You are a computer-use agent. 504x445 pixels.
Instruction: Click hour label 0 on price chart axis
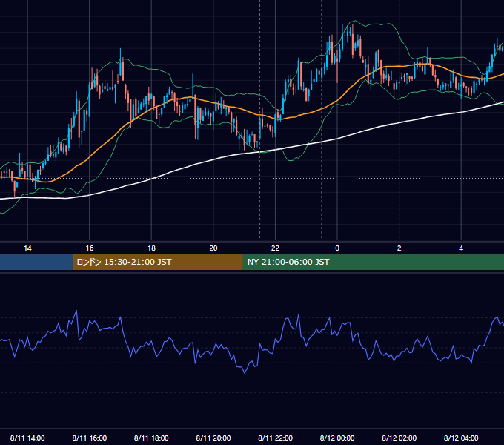pos(337,248)
